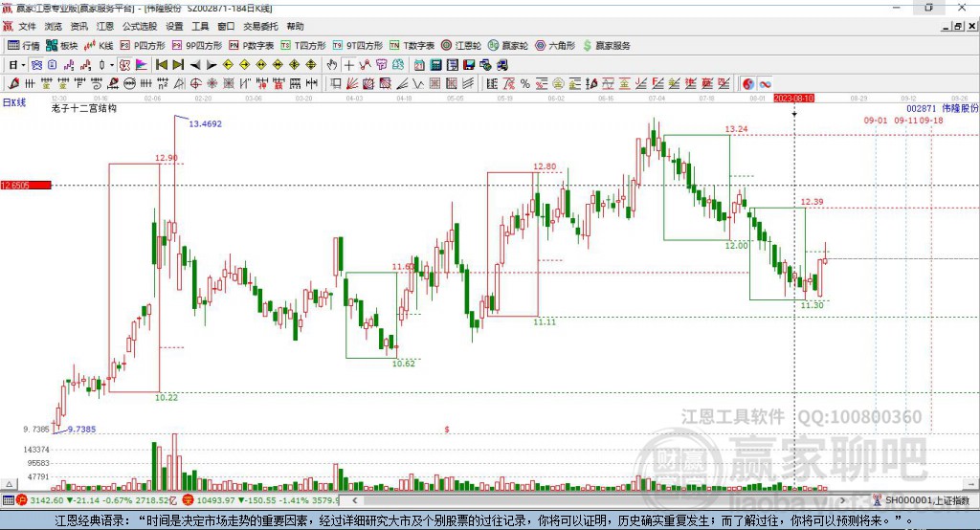Image resolution: width=980 pixels, height=530 pixels.
Task: Click the 2023-08-10 date marker
Action: click(x=793, y=99)
